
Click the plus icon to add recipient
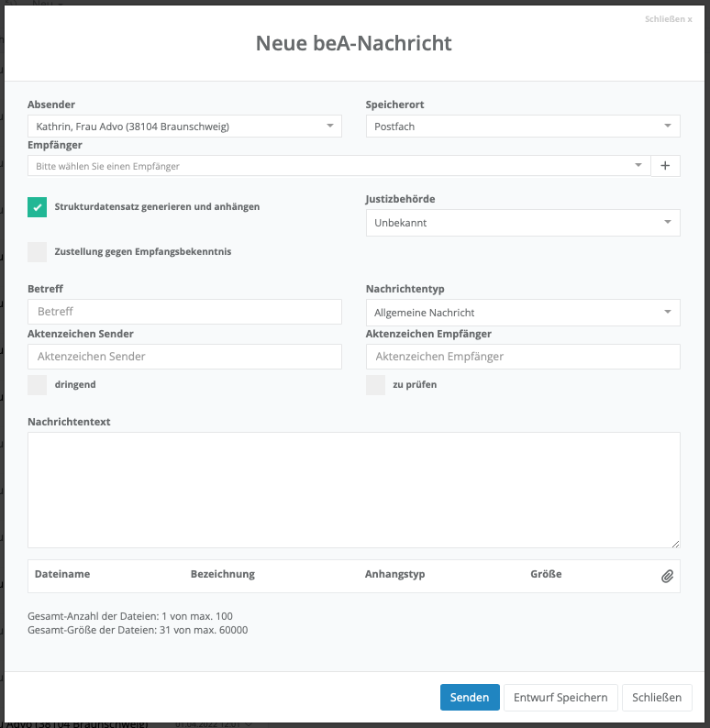(665, 166)
